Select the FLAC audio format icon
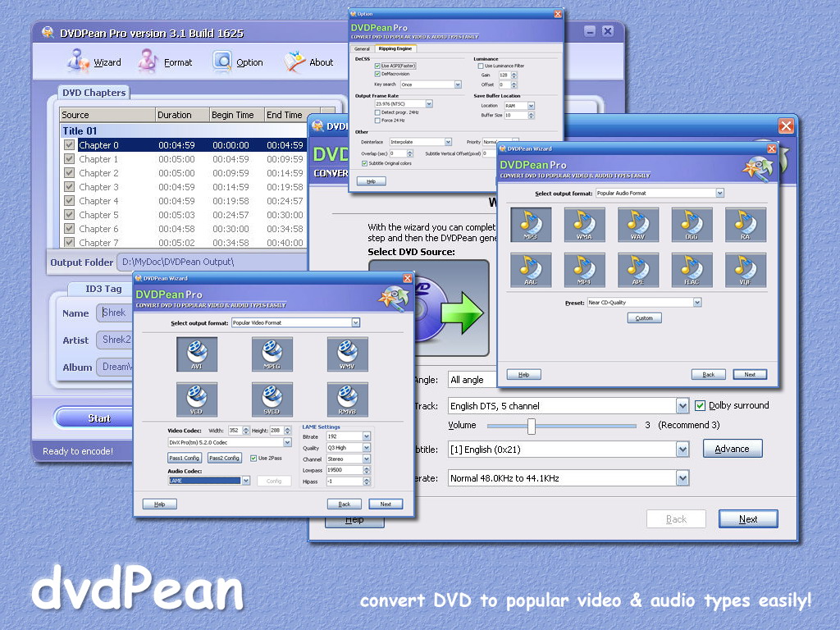The width and height of the screenshot is (840, 630). click(x=692, y=270)
